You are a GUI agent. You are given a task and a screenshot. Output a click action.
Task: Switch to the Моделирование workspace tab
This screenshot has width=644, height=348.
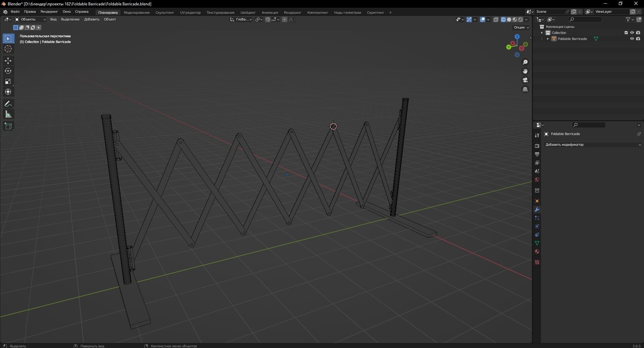(x=137, y=13)
